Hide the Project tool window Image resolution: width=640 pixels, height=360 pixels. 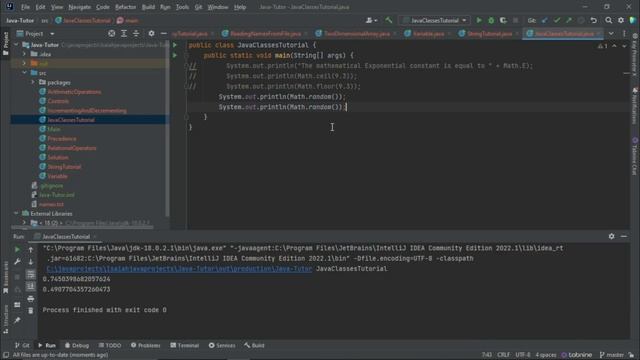(164, 33)
